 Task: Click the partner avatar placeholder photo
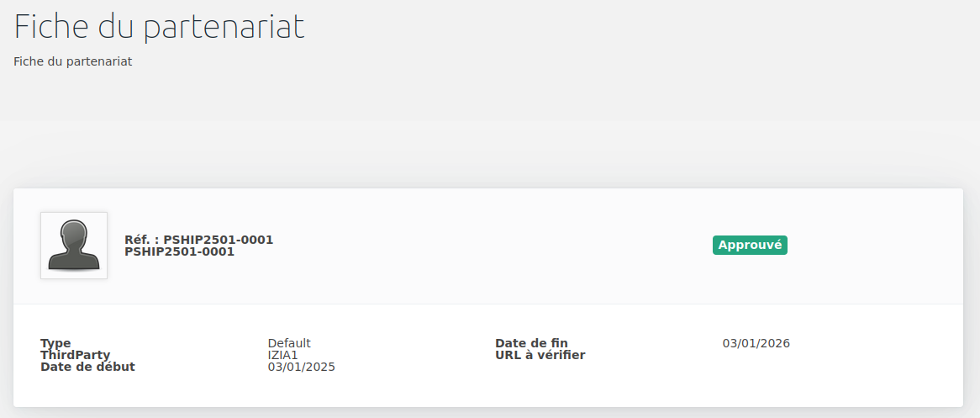74,246
